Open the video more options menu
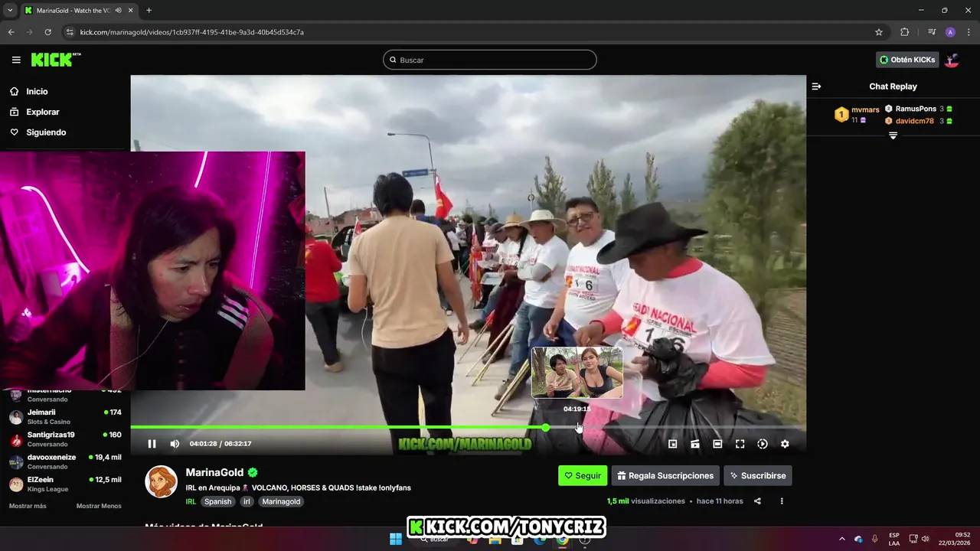Viewport: 980px width, 551px height. (782, 501)
